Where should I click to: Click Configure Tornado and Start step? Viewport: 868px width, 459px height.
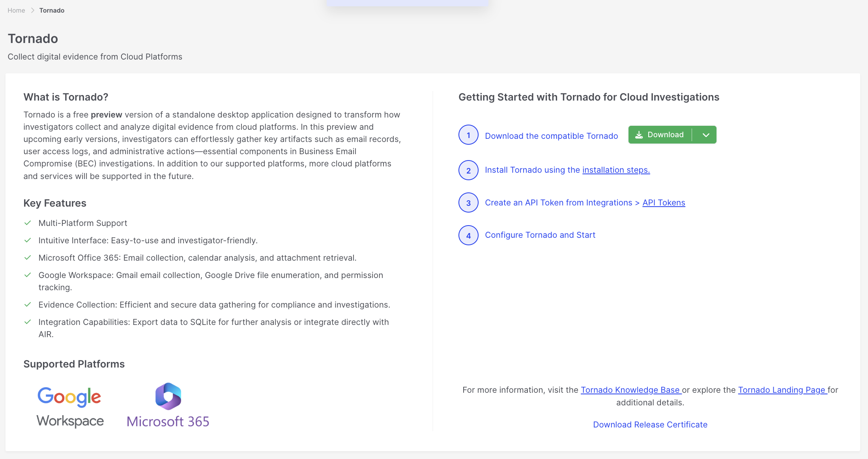(540, 235)
